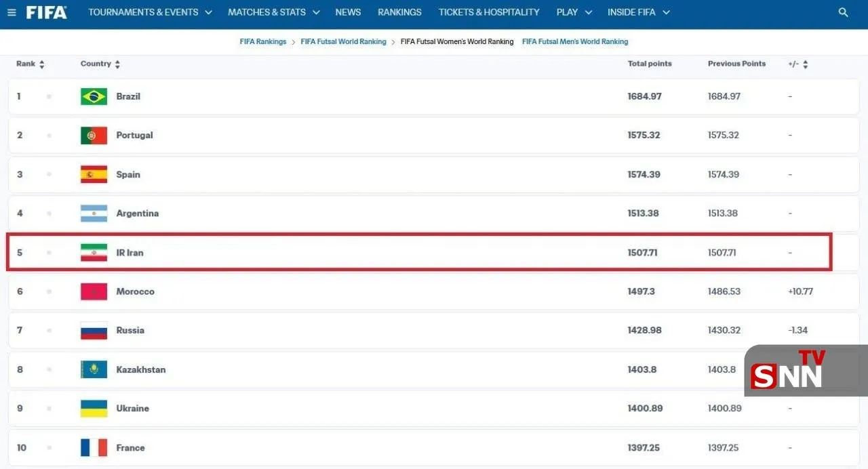Click rank number 10 for France

pos(22,447)
